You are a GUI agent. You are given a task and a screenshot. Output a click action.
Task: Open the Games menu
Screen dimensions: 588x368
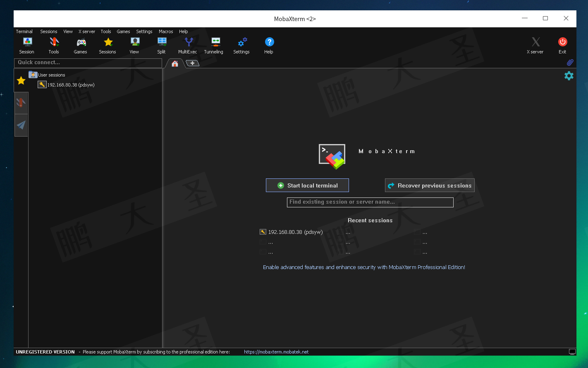(x=123, y=31)
